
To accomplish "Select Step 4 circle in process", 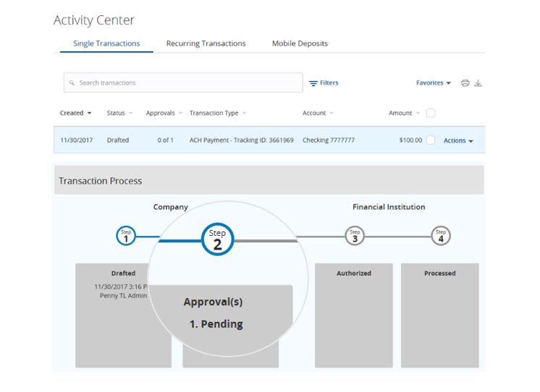I will 441,236.
